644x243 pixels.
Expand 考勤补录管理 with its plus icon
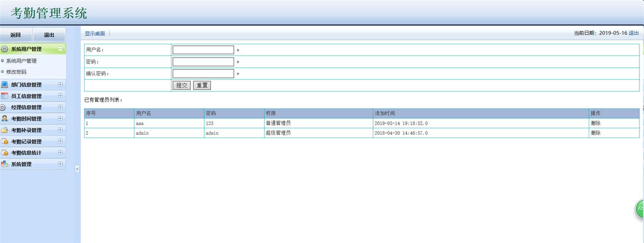point(60,130)
